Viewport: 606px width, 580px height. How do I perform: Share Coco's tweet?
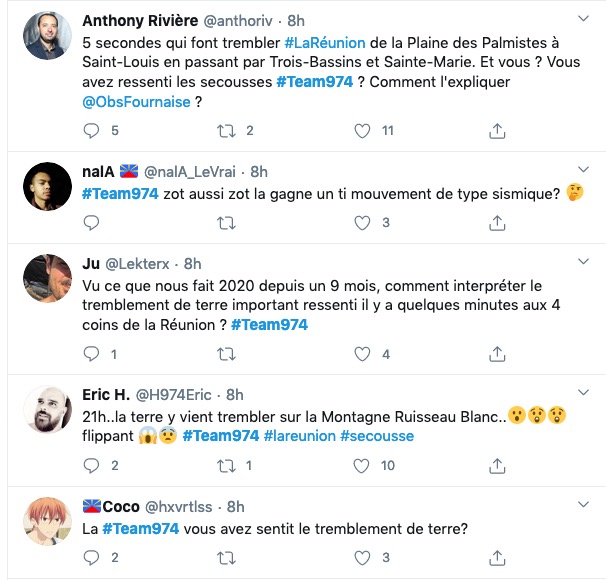[x=496, y=558]
